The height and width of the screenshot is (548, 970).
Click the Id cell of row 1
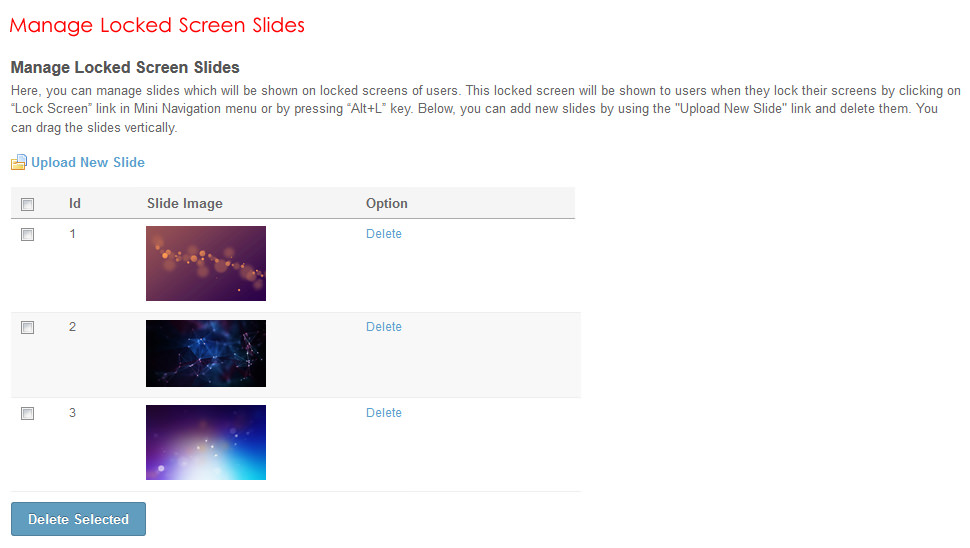(x=73, y=233)
